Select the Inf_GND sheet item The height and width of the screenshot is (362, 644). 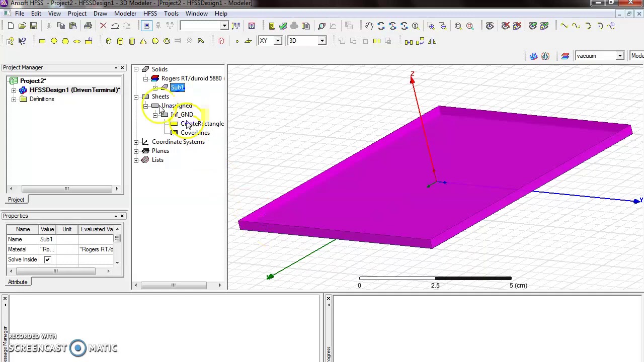[x=182, y=115]
